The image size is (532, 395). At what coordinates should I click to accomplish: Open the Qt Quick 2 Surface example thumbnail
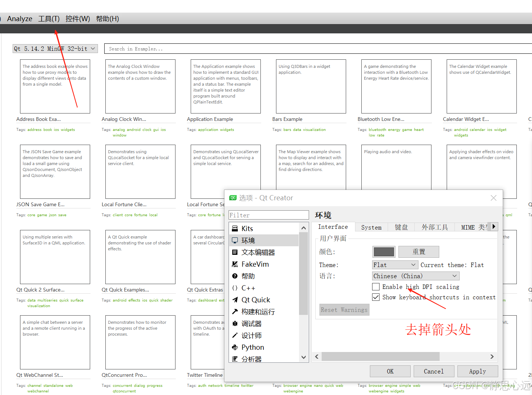click(55, 257)
